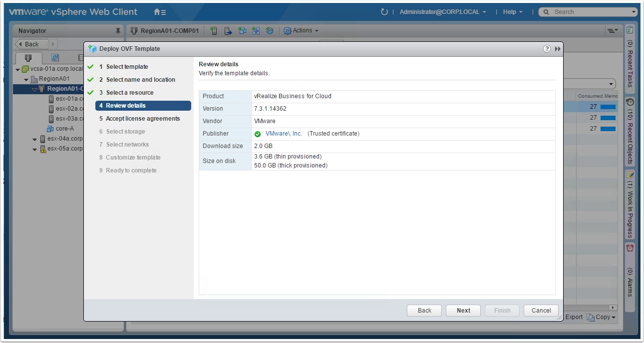
Task: Go to step 1 Select template
Action: coord(127,67)
